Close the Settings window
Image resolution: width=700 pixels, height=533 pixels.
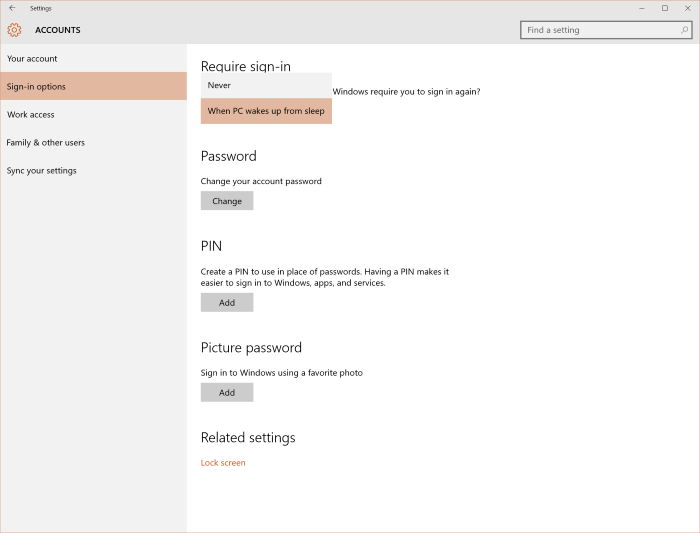point(687,8)
